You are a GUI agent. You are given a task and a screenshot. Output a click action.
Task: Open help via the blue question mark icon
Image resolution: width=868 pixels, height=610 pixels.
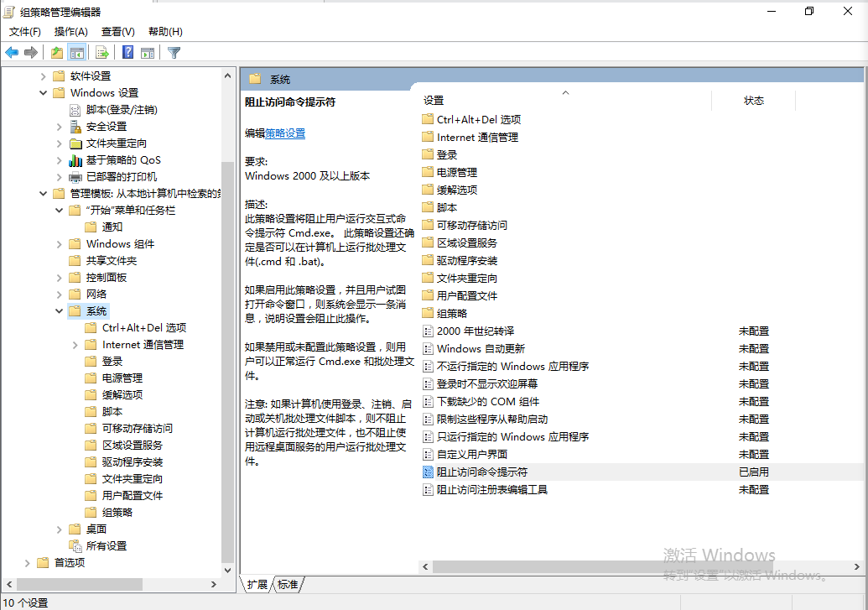click(127, 52)
